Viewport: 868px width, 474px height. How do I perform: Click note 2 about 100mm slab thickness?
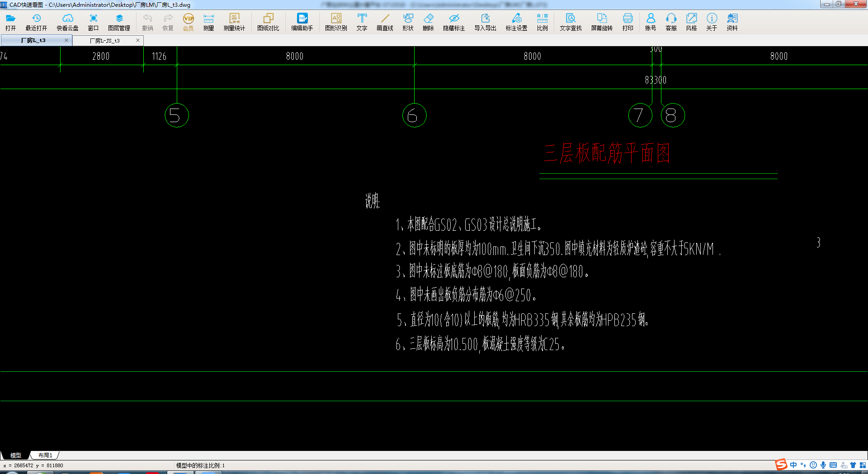pyautogui.click(x=558, y=249)
